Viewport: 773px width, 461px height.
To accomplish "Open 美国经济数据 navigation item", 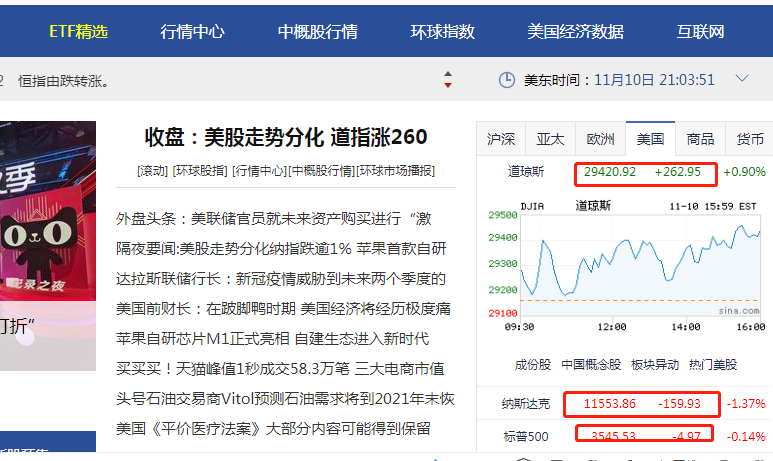I will (575, 32).
